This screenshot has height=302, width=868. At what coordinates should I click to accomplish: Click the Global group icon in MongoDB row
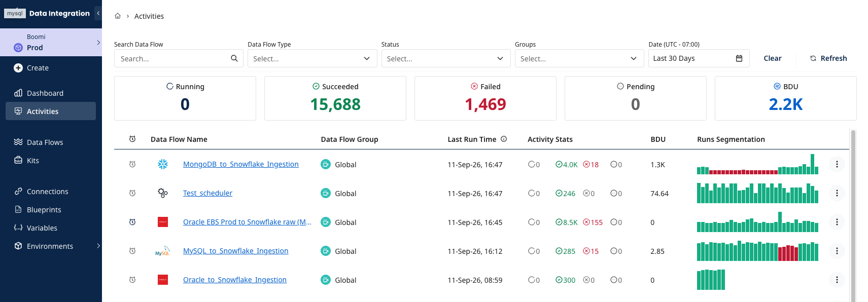pyautogui.click(x=326, y=164)
